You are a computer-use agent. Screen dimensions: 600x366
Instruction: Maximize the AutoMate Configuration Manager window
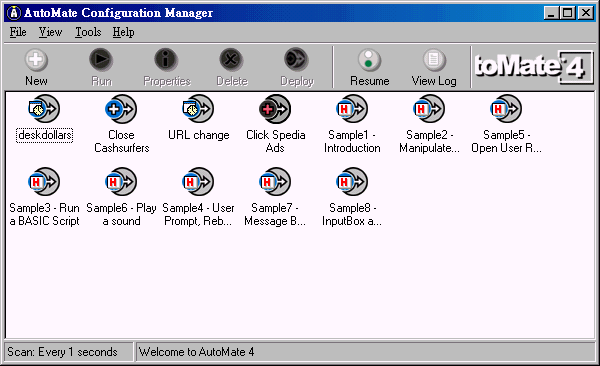[567, 13]
